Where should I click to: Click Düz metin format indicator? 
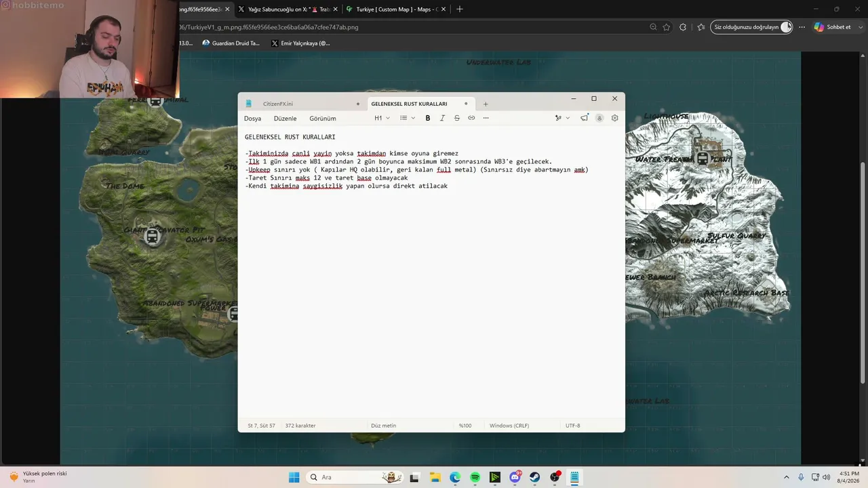pyautogui.click(x=383, y=426)
